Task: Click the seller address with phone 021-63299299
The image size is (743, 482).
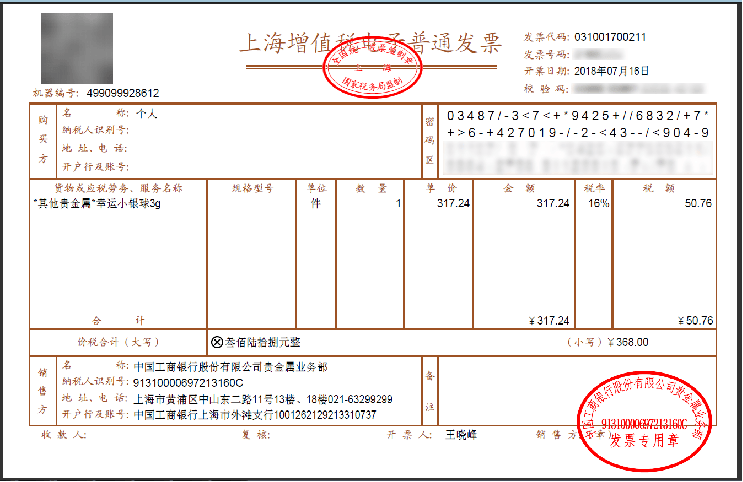Action: pyautogui.click(x=263, y=399)
